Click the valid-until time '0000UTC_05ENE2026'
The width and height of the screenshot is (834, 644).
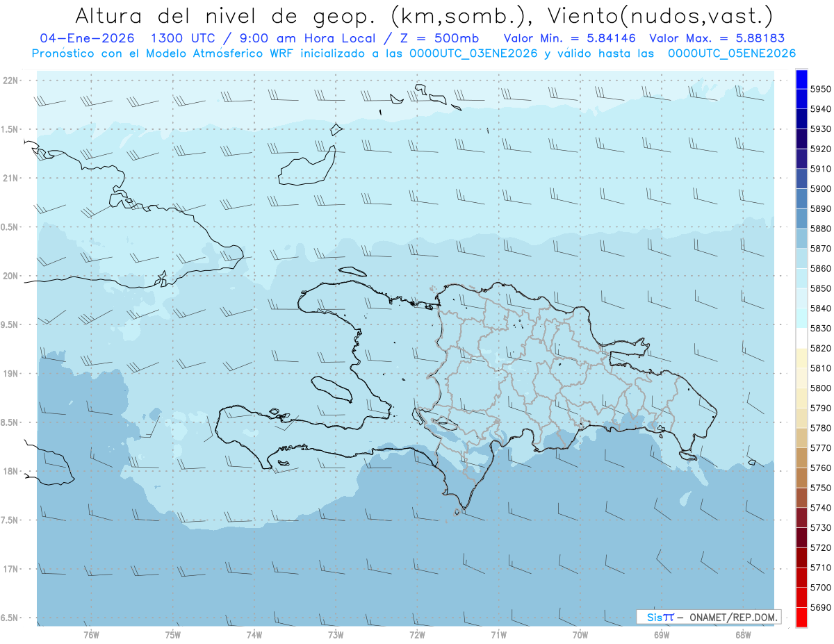[732, 53]
